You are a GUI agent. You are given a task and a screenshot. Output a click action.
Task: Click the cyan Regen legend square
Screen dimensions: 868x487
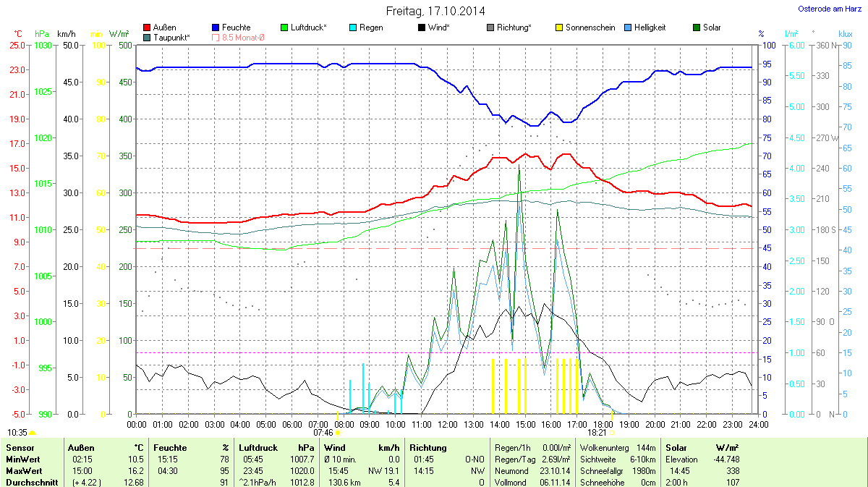(353, 27)
